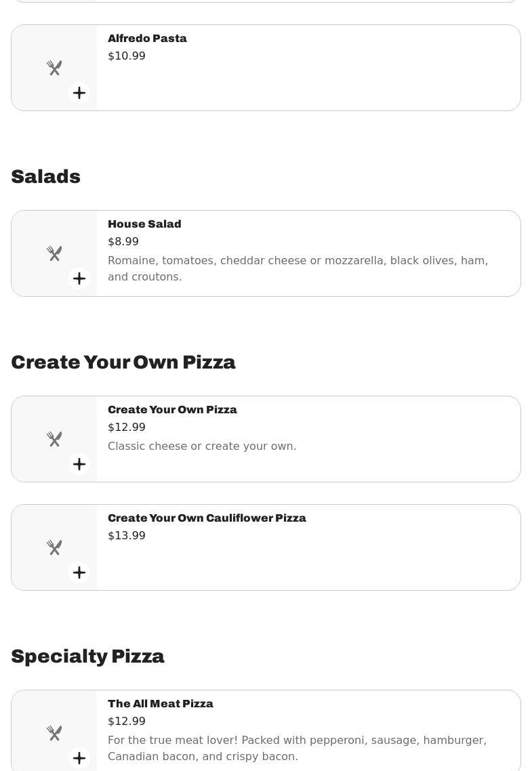Select the $8.99 House Salad price

click(x=123, y=242)
